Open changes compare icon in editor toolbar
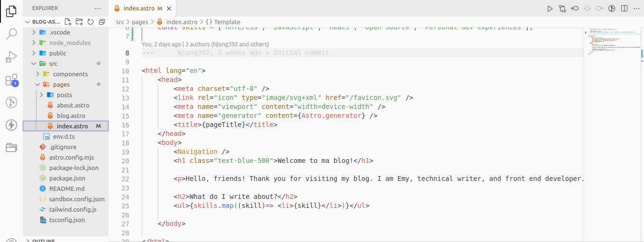644x242 pixels. 562,9
